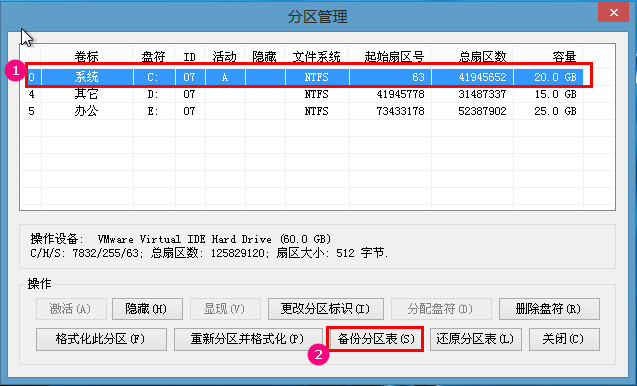Click the 卷标 column header
Image resolution: width=637 pixels, height=386 pixels.
(x=87, y=56)
